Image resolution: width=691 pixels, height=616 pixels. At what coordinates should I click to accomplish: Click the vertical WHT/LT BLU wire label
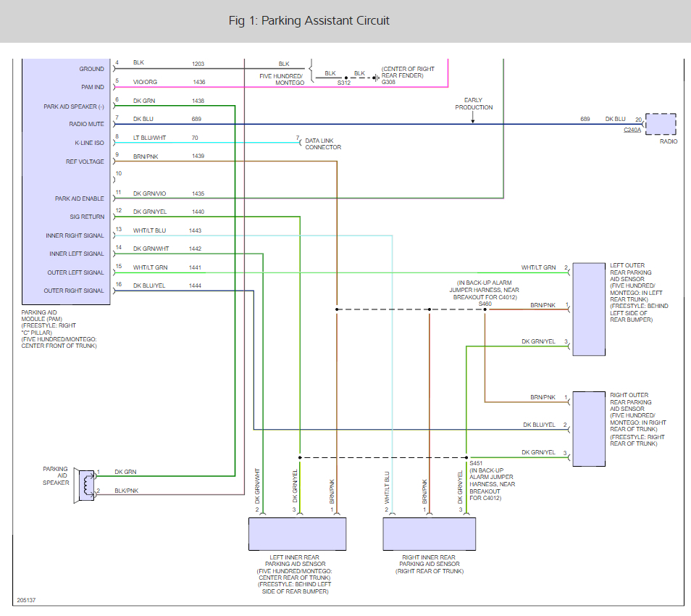coord(387,488)
